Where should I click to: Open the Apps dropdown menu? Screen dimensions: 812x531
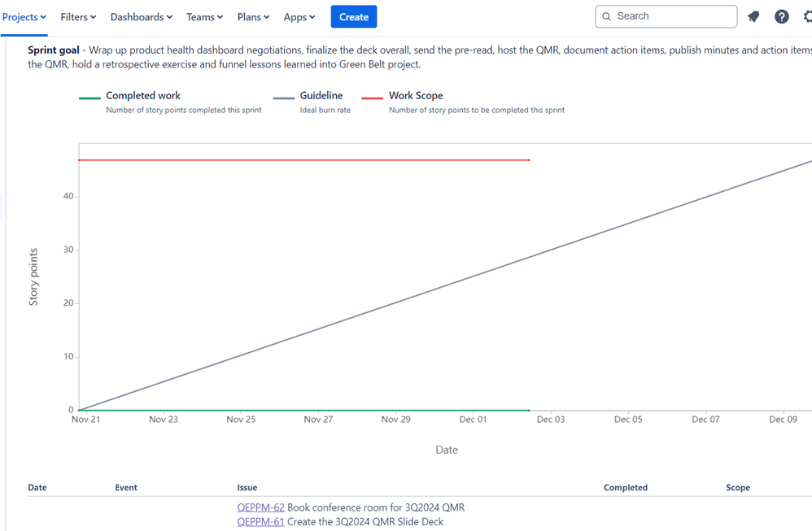tap(299, 17)
